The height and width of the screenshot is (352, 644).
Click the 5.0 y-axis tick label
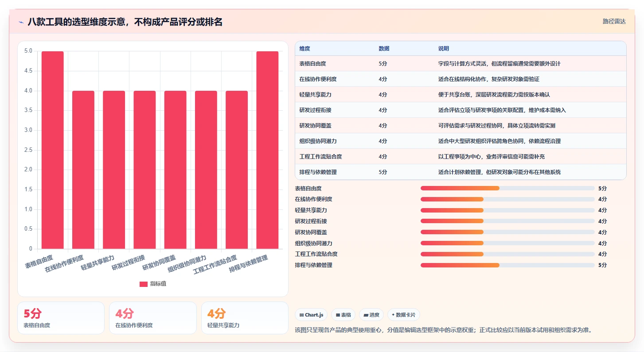(28, 51)
